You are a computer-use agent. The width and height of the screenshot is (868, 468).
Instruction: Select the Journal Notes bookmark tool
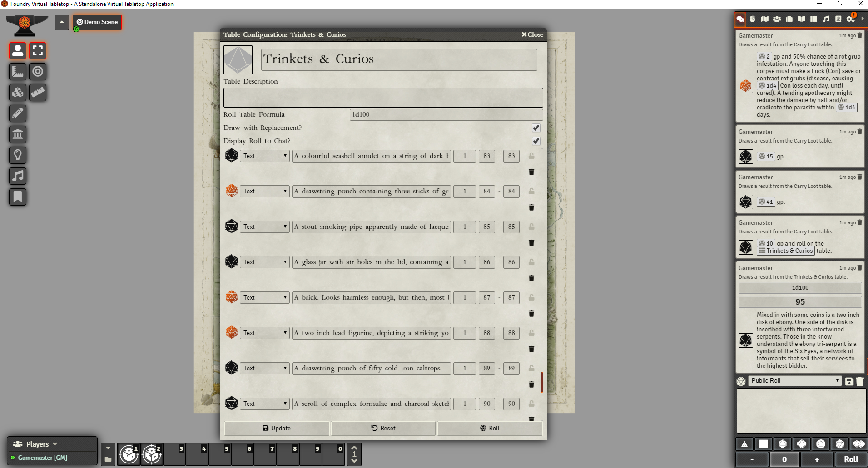click(18, 197)
